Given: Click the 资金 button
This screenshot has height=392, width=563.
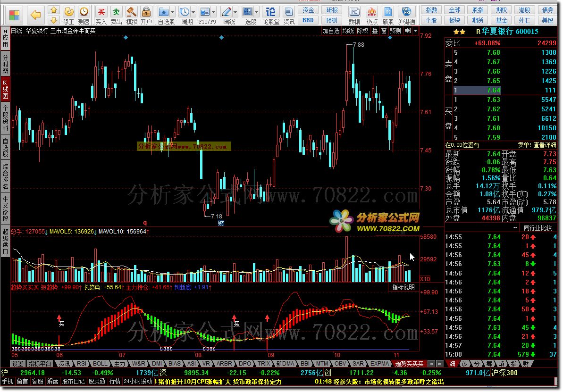Looking at the screenshot, I should (308, 10).
